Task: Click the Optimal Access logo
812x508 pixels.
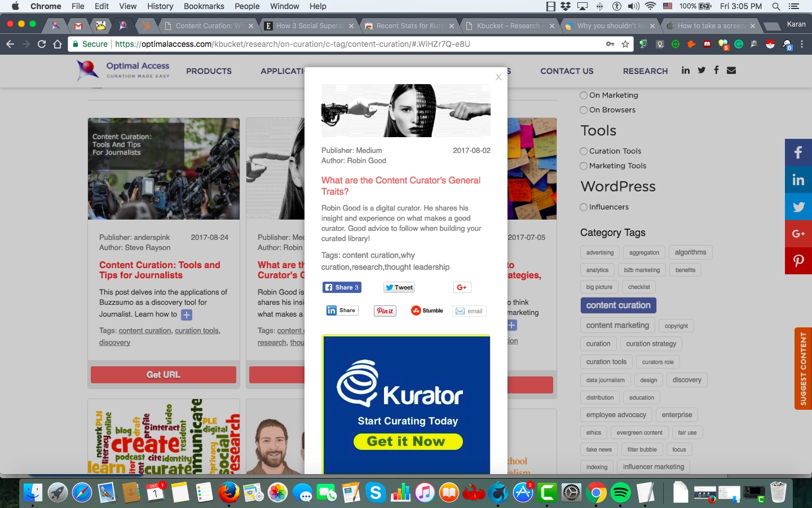Action: point(123,71)
